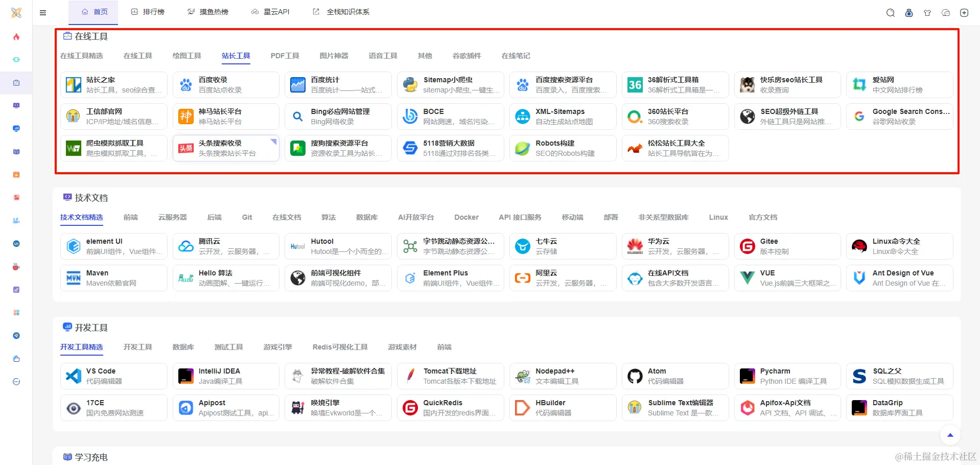
Task: Click the UI circle icon in the left sidebar
Action: (16, 244)
